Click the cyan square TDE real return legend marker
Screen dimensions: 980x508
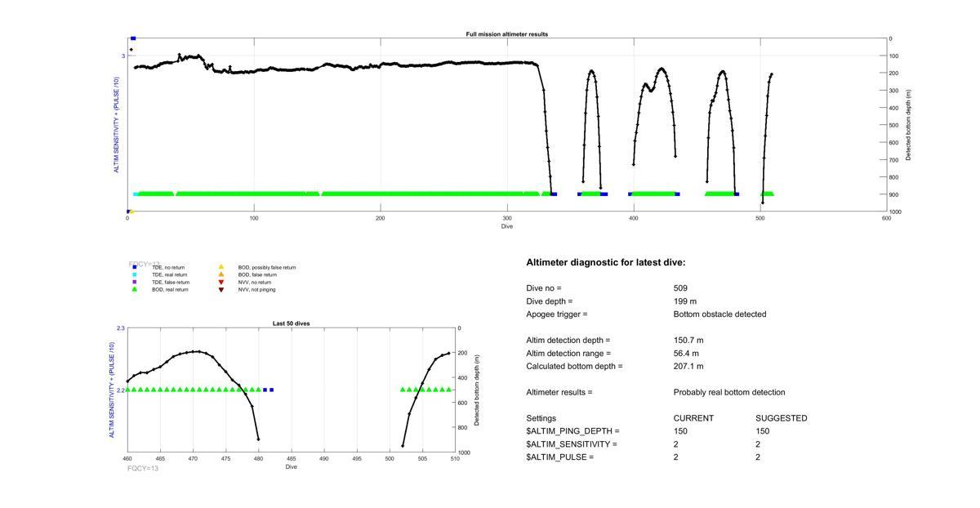(134, 274)
